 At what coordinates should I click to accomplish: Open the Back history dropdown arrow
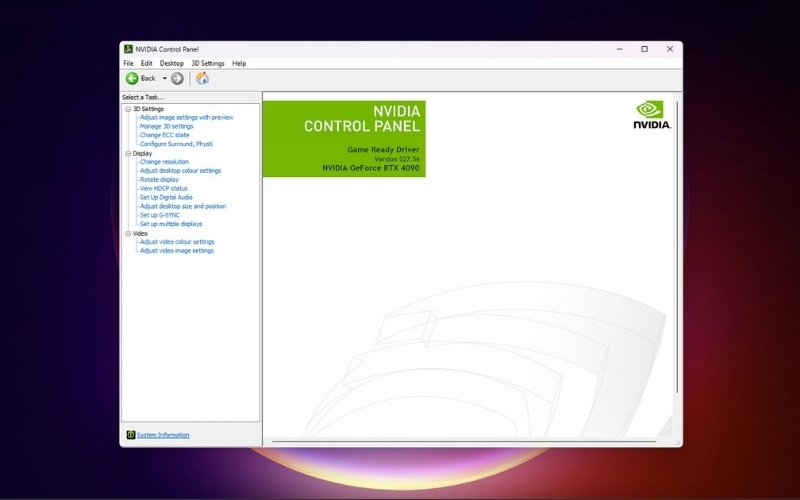tap(164, 78)
